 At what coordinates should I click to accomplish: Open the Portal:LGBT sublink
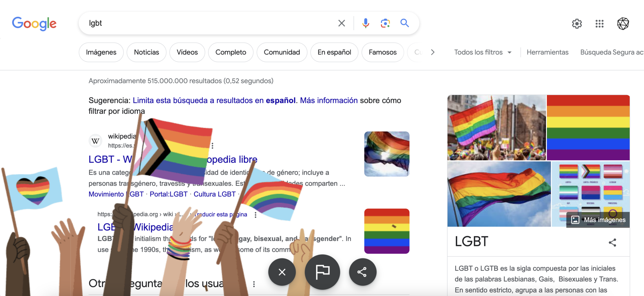click(x=169, y=194)
